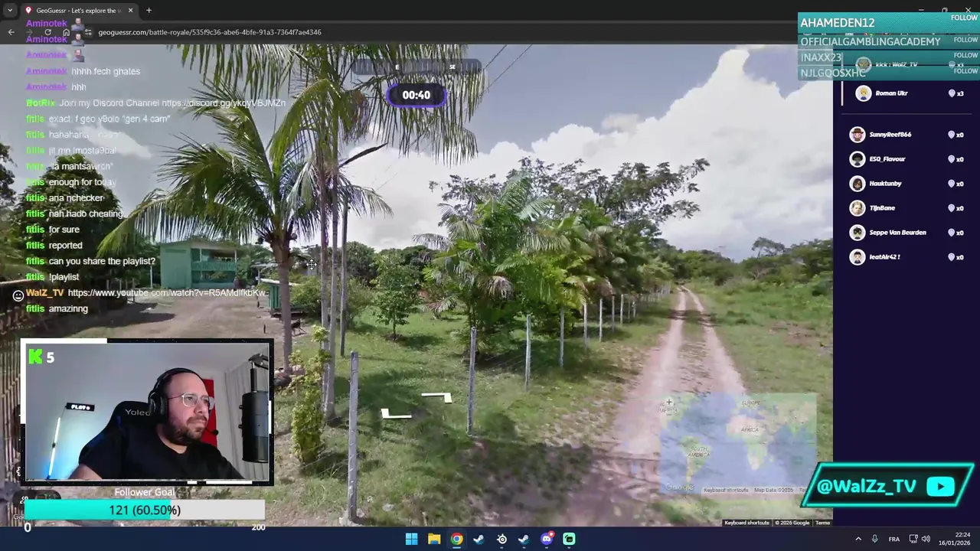Open Discord invite link in chat
This screenshot has width=980, height=551.
tap(224, 103)
